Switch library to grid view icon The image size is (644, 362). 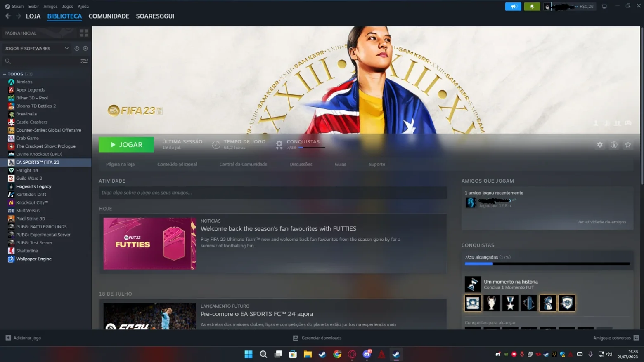(x=84, y=33)
